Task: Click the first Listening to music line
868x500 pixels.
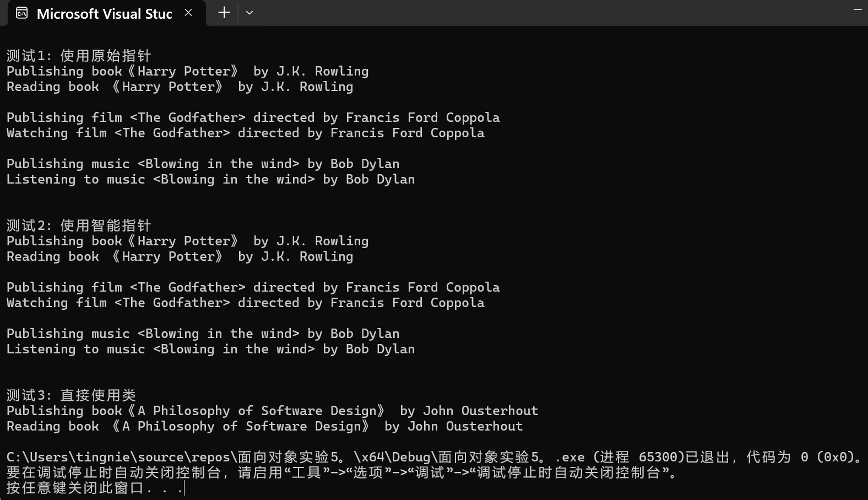Action: (x=210, y=179)
